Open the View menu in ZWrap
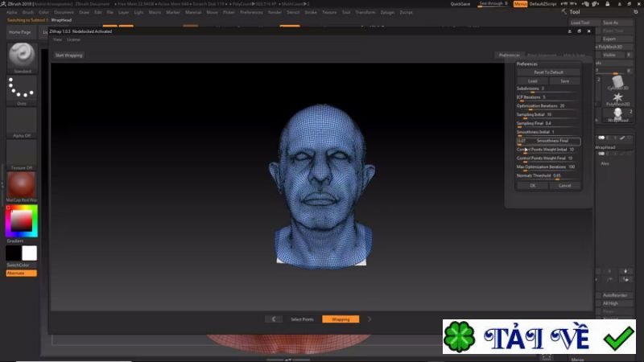644x362 pixels. tap(57, 39)
